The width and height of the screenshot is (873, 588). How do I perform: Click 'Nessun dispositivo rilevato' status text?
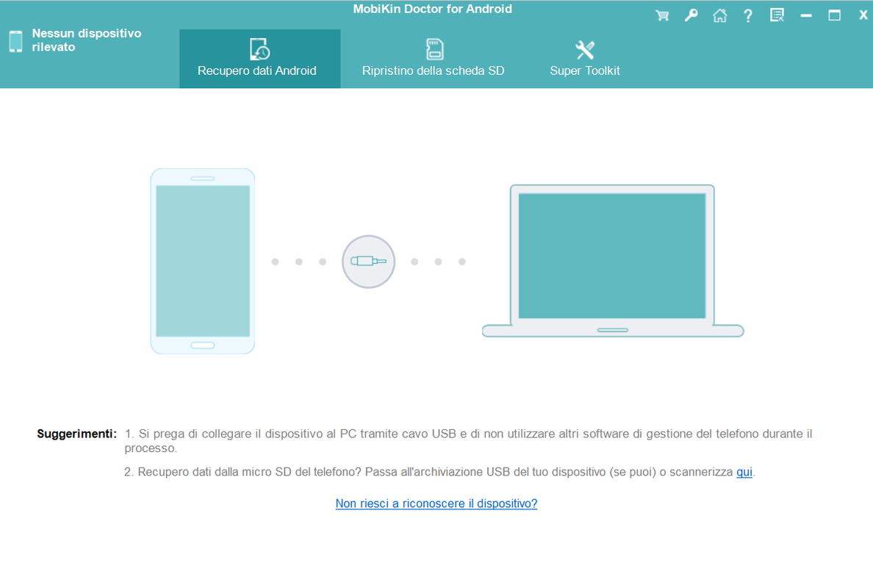[x=87, y=40]
